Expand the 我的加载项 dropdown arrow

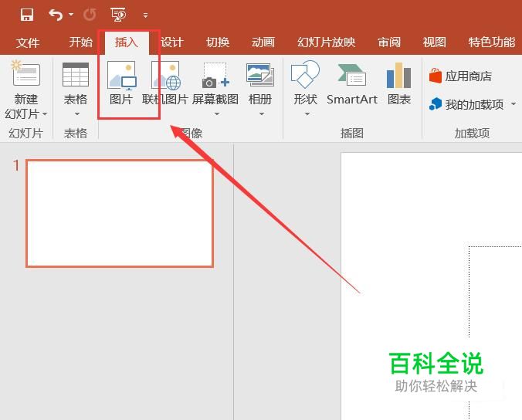pyautogui.click(x=514, y=104)
